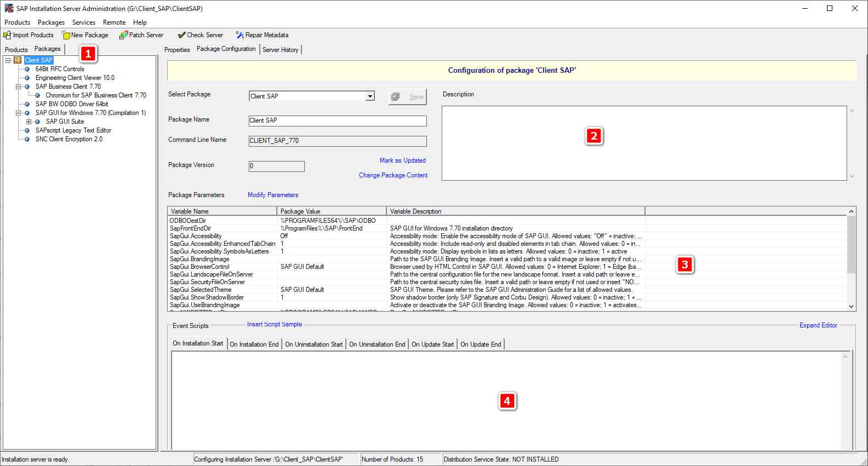The height and width of the screenshot is (466, 868).
Task: Click the SapFrontEndDir package value cell
Action: coord(332,228)
